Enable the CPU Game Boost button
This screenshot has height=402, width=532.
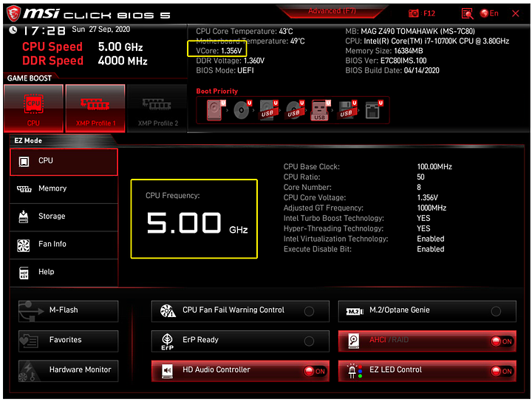pos(33,108)
